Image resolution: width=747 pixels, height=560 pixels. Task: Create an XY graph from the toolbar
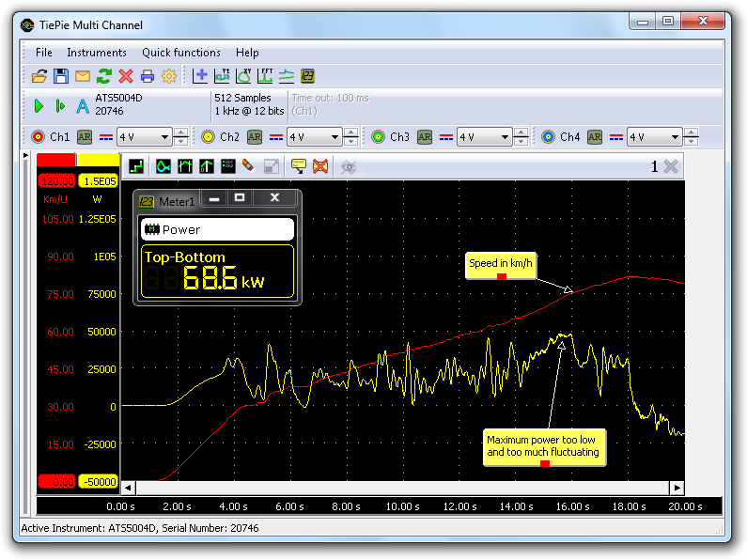(243, 76)
